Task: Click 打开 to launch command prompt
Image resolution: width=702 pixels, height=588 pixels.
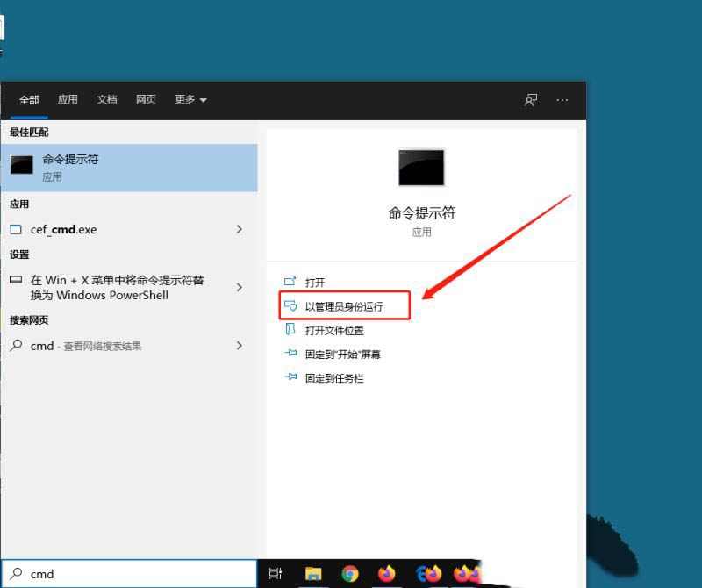Action: point(315,282)
